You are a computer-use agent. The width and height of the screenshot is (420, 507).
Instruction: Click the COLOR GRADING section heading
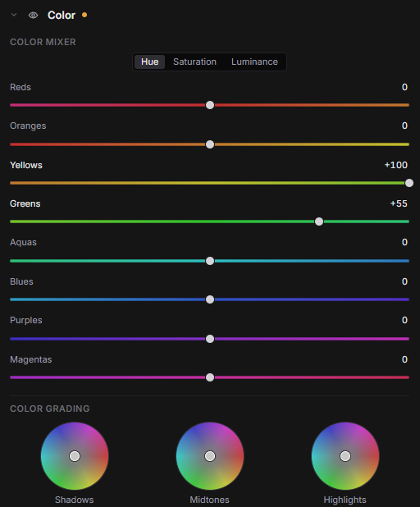pyautogui.click(x=50, y=409)
